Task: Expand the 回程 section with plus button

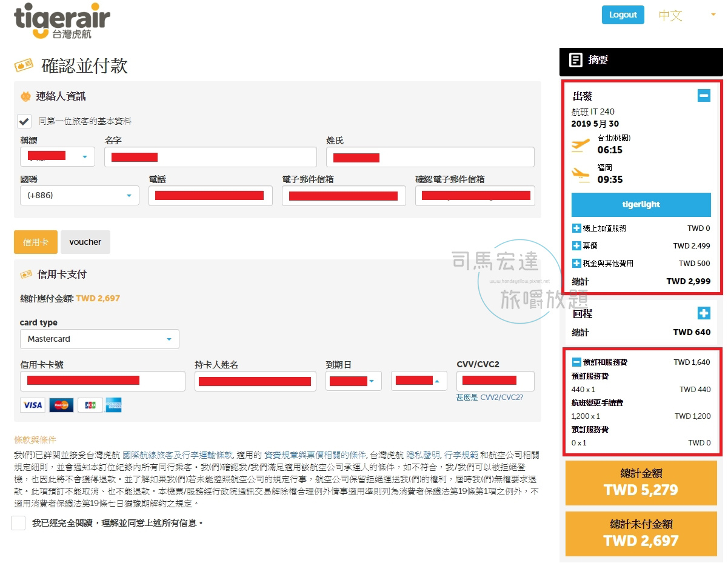Action: (x=704, y=313)
